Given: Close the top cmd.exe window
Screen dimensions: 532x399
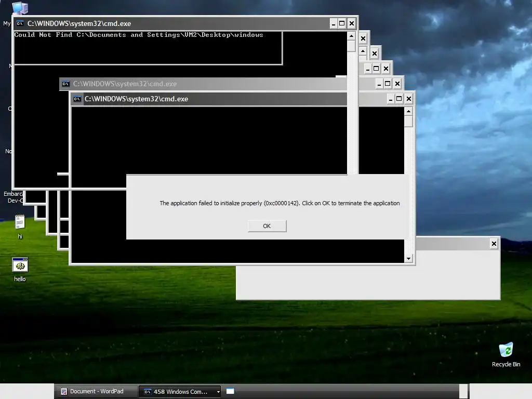Looking at the screenshot, I should coord(352,23).
